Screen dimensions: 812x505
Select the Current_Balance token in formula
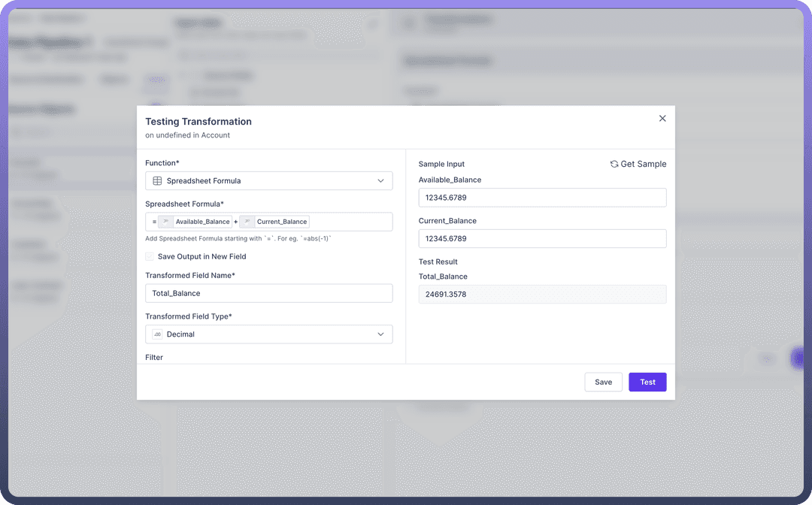[282, 222]
